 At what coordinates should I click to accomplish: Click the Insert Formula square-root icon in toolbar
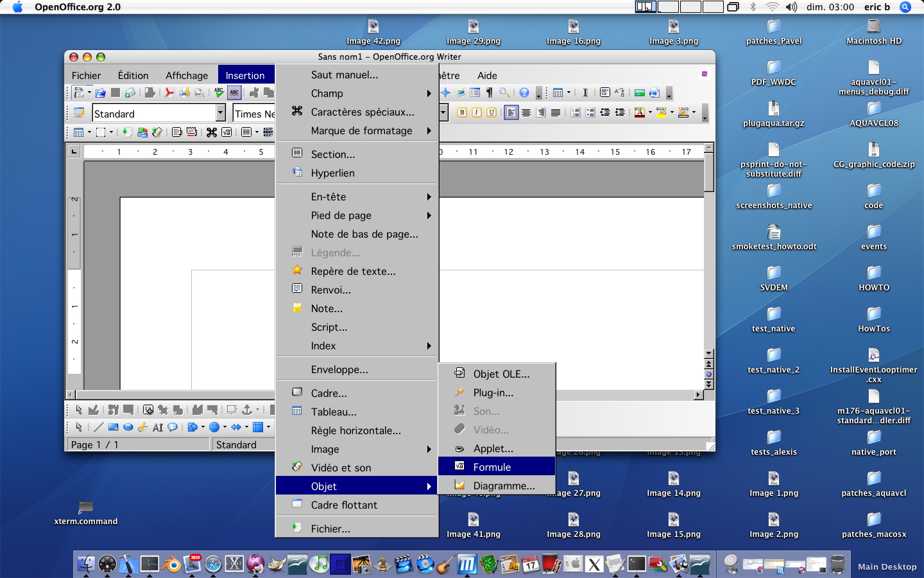[226, 132]
